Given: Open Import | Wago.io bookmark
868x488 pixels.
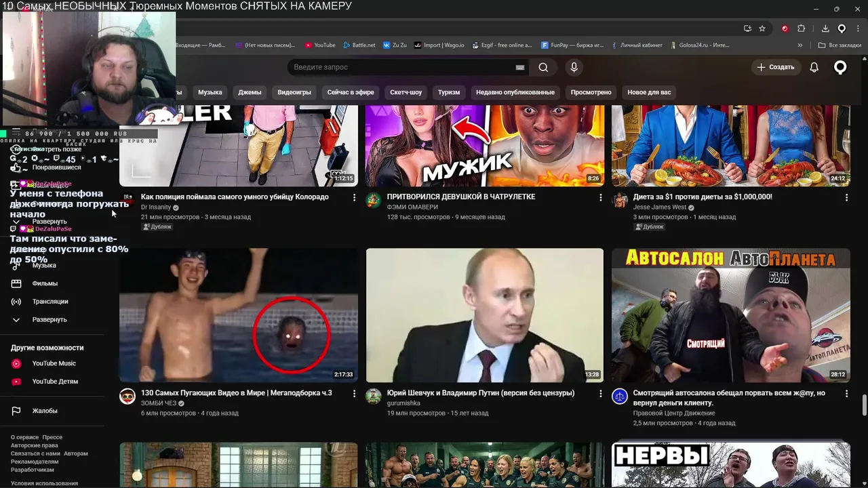Looking at the screenshot, I should coord(439,45).
